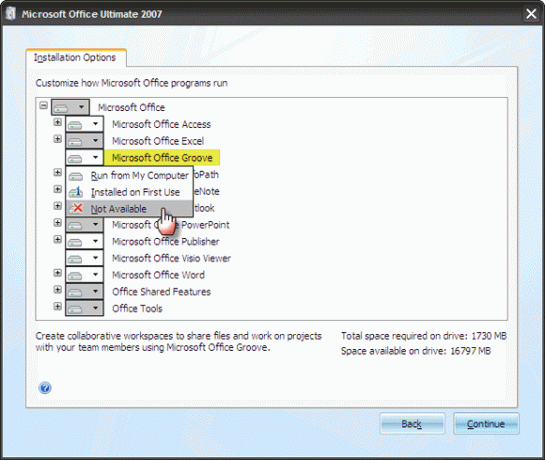Image resolution: width=545 pixels, height=460 pixels.
Task: Click the Office installer icon in title bar
Action: (x=10, y=14)
